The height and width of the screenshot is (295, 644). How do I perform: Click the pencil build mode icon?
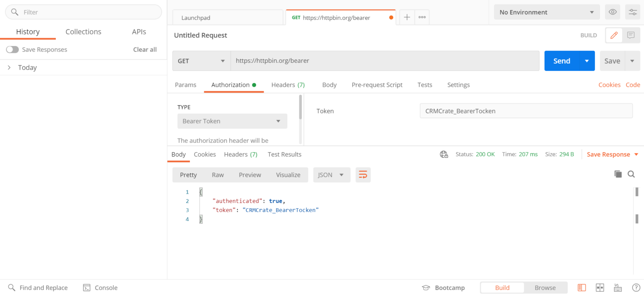coord(614,35)
